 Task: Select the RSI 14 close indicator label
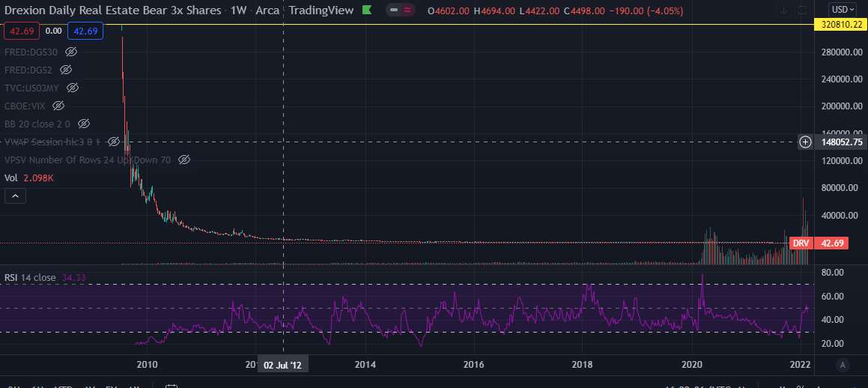click(x=31, y=277)
